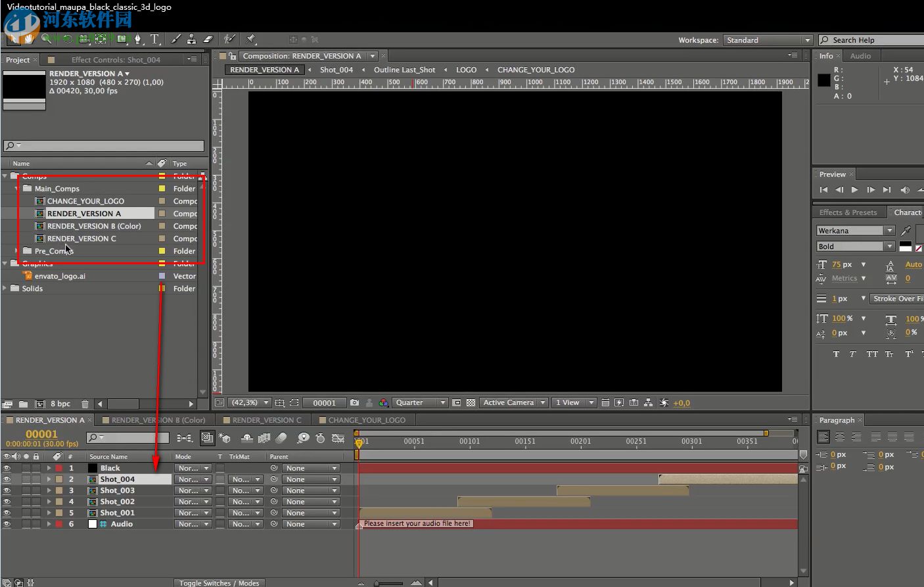Viewport: 924px width, 587px height.
Task: Toggle visibility of the Audio layer
Action: click(x=7, y=525)
